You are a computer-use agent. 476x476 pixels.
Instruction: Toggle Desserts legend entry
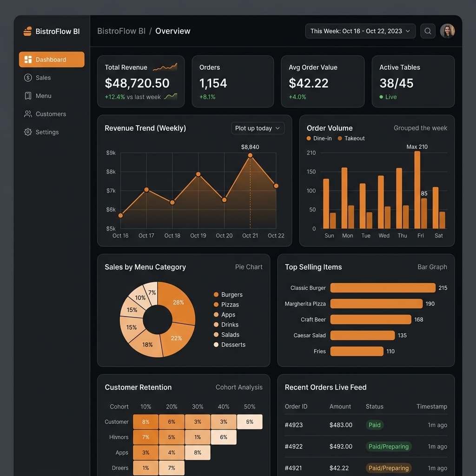click(x=230, y=344)
